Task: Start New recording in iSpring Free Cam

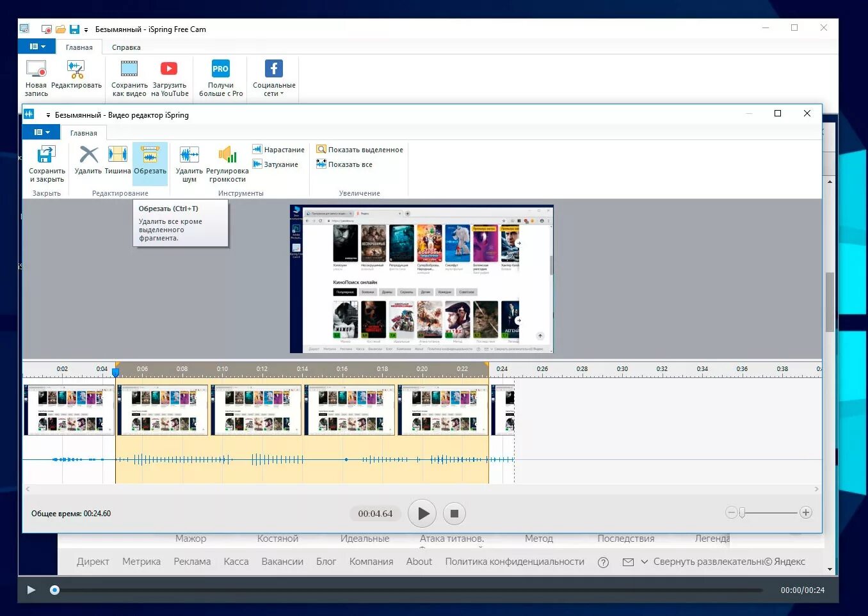Action: click(36, 78)
